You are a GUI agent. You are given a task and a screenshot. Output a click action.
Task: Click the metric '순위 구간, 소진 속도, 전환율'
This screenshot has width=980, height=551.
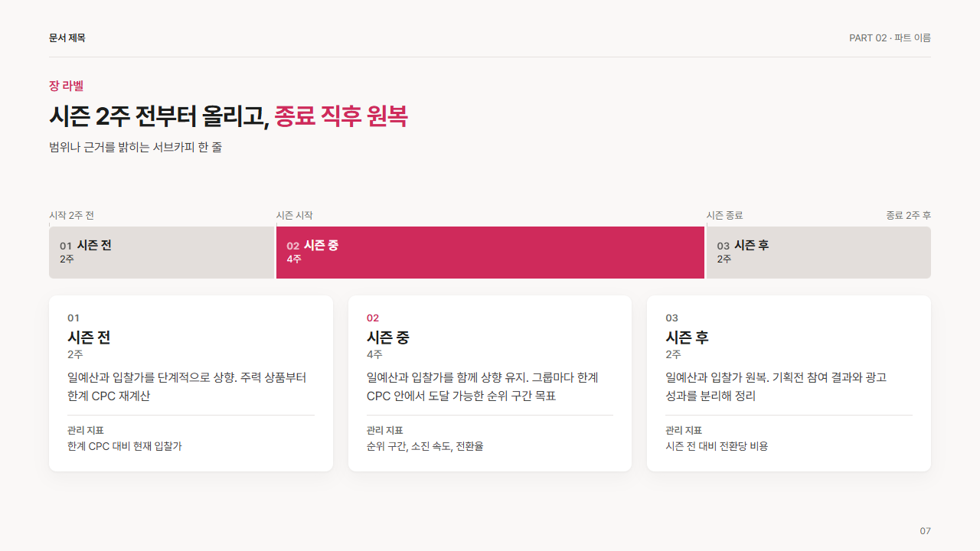(425, 446)
